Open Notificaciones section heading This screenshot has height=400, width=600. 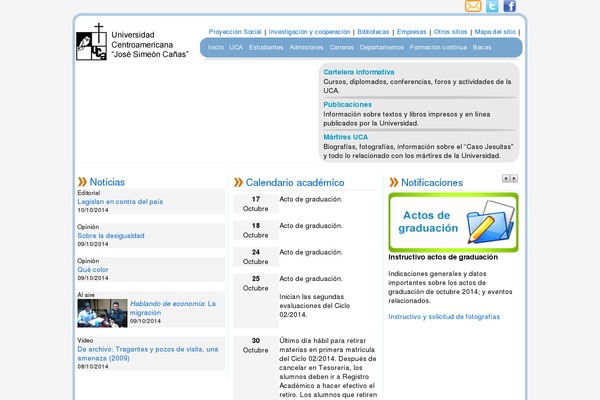coord(432,183)
